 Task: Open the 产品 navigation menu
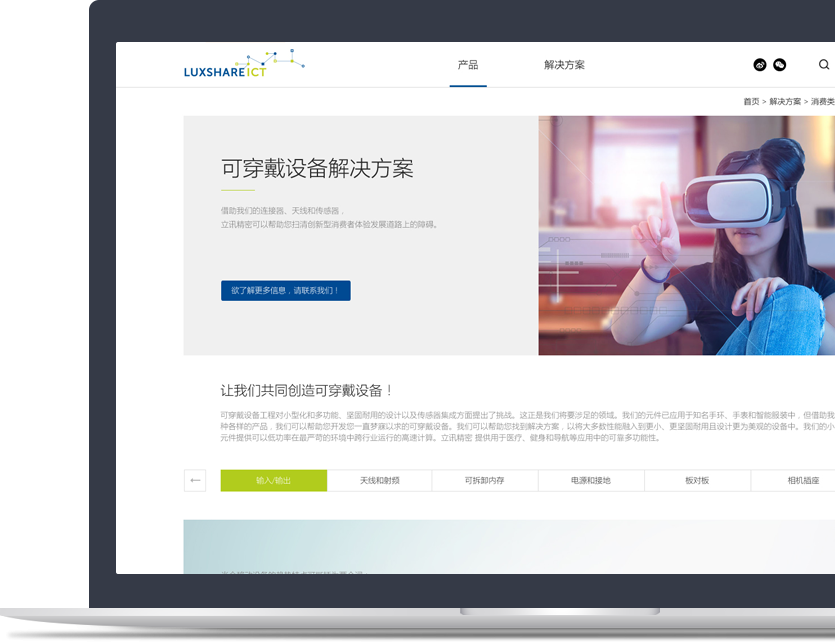[468, 65]
